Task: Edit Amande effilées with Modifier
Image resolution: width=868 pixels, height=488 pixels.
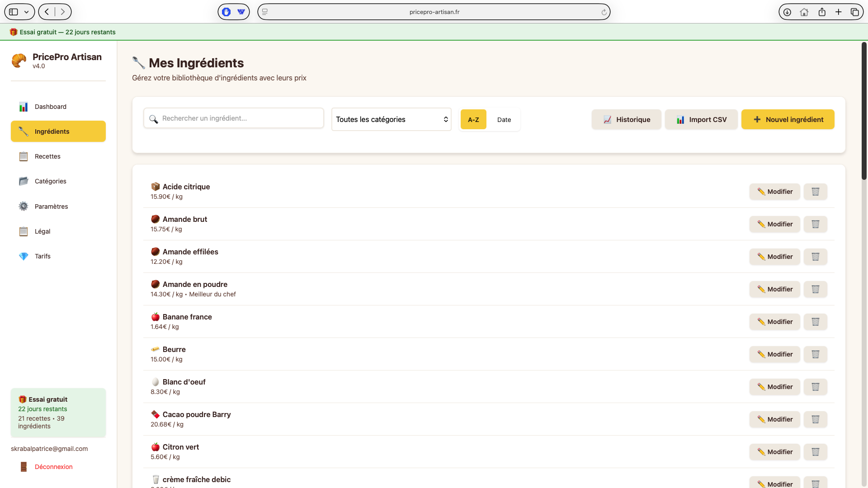Action: (x=774, y=257)
